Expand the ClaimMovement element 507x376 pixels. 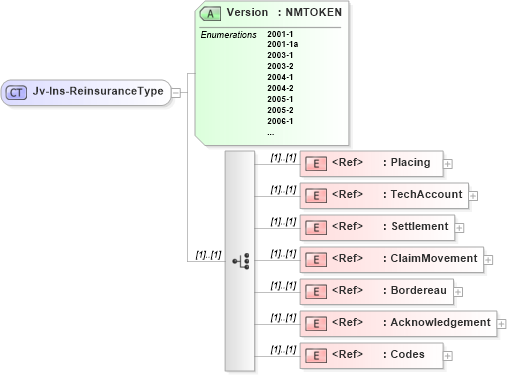click(488, 260)
